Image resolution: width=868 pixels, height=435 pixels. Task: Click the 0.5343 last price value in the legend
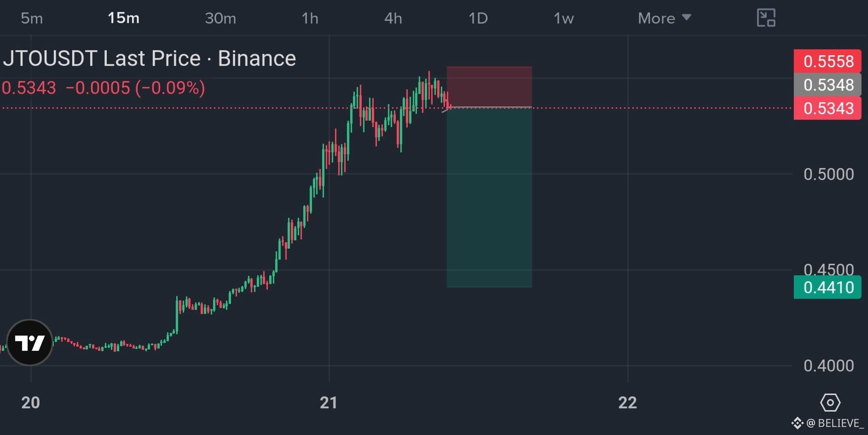click(29, 87)
